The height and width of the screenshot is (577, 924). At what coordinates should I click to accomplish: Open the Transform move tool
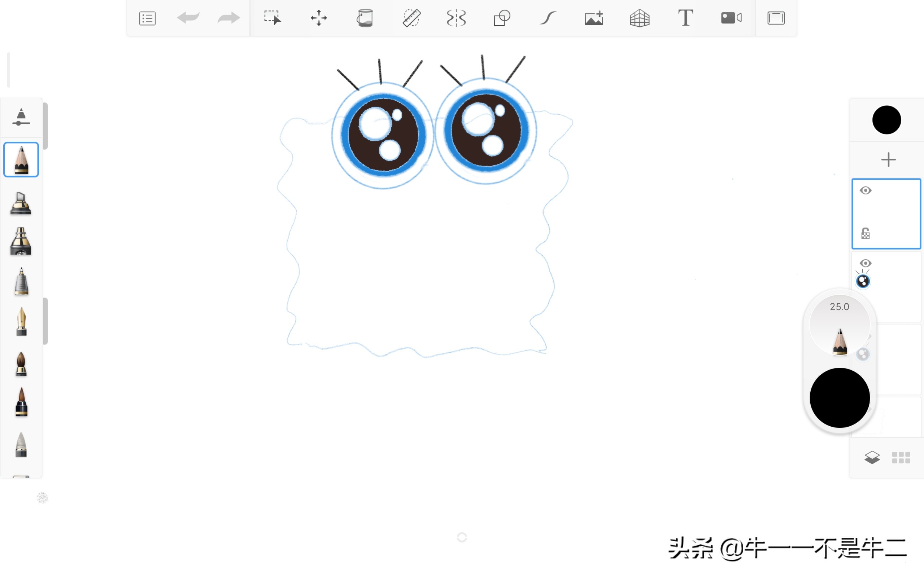click(x=318, y=18)
